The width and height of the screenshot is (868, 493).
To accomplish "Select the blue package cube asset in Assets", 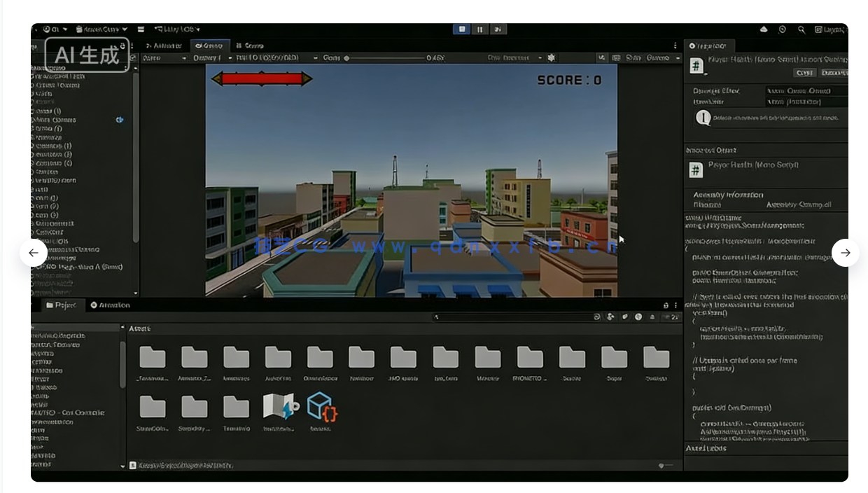I will pos(321,410).
